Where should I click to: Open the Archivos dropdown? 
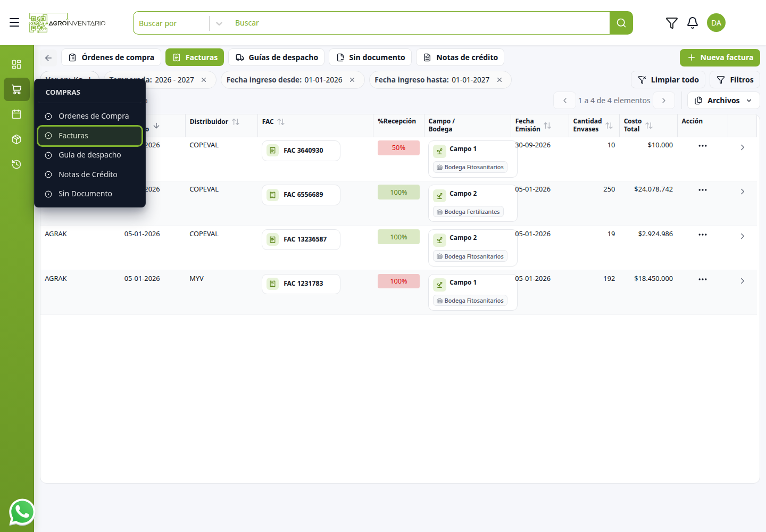point(723,101)
